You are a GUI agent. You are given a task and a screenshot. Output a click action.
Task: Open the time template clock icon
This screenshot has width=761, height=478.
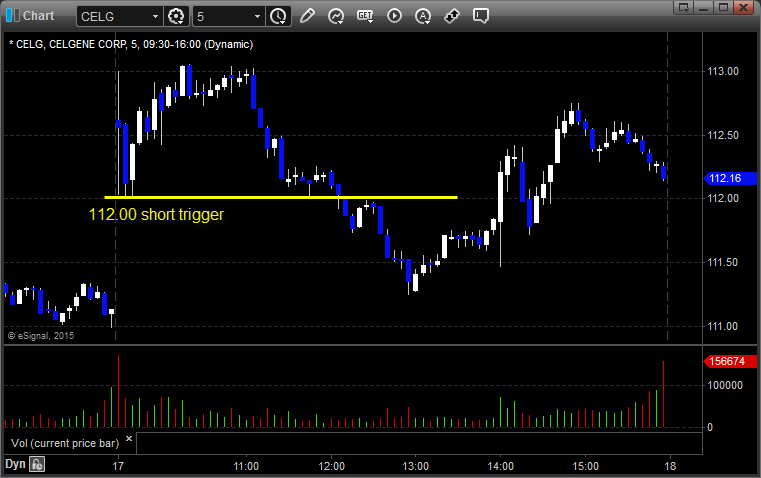point(278,16)
